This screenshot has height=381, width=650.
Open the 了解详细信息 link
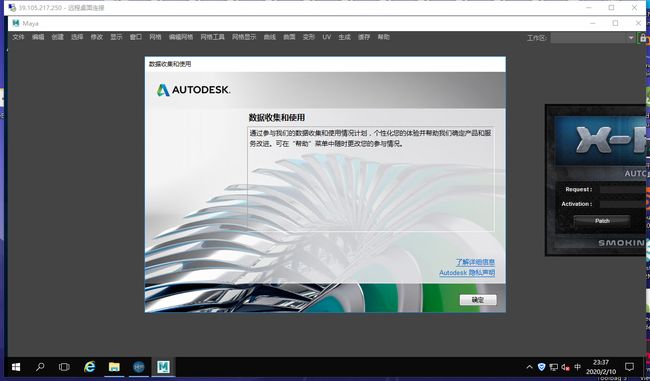(475, 262)
